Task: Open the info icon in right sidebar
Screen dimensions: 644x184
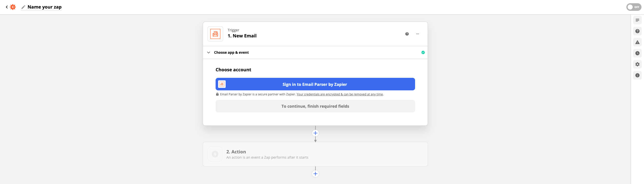Action: coord(637,75)
